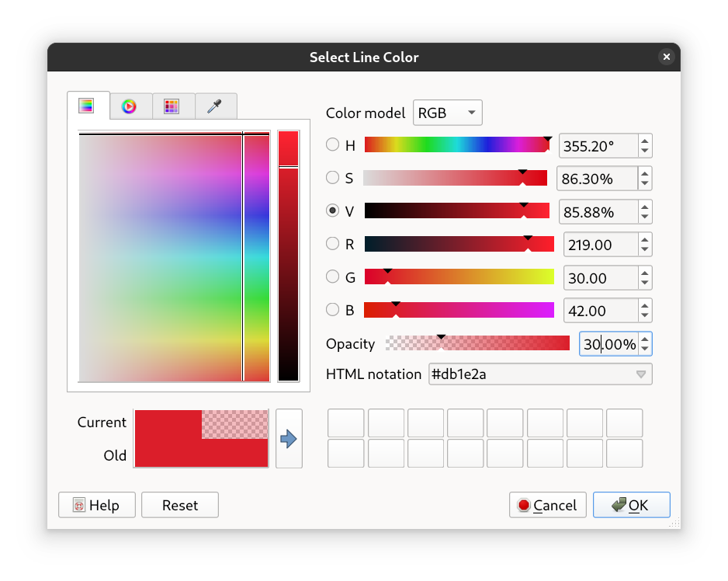Switch to the color wheel tab
The height and width of the screenshot is (581, 728).
click(x=130, y=106)
